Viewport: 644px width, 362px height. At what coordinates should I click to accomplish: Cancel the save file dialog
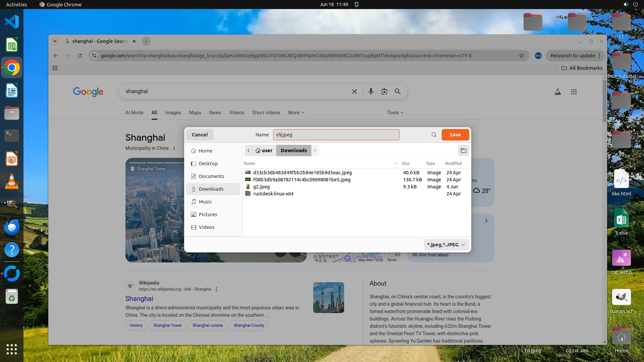pos(200,135)
